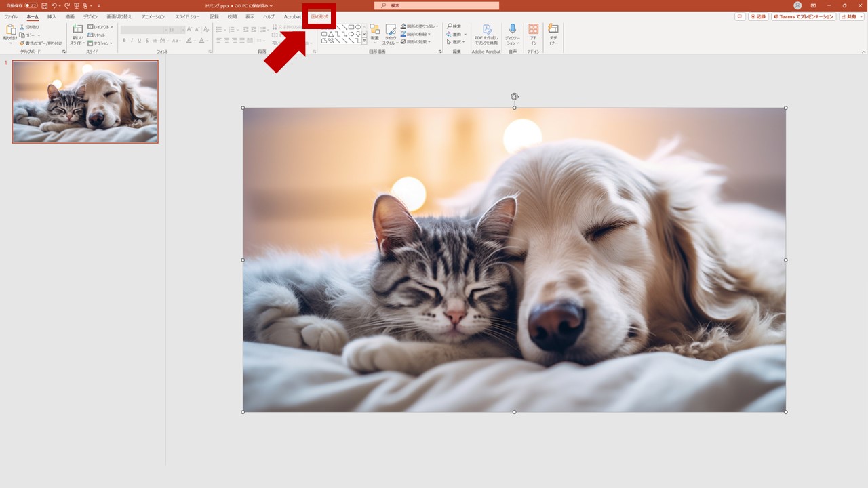Click Create PDF and share link icon
This screenshot has height=488, width=868.
(x=486, y=30)
